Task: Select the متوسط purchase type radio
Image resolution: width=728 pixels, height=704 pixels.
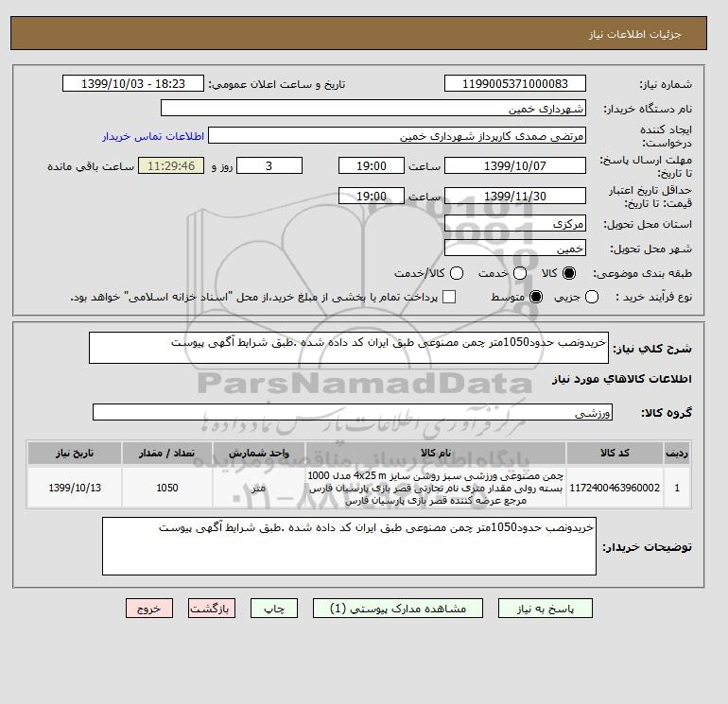Action: pyautogui.click(x=536, y=297)
